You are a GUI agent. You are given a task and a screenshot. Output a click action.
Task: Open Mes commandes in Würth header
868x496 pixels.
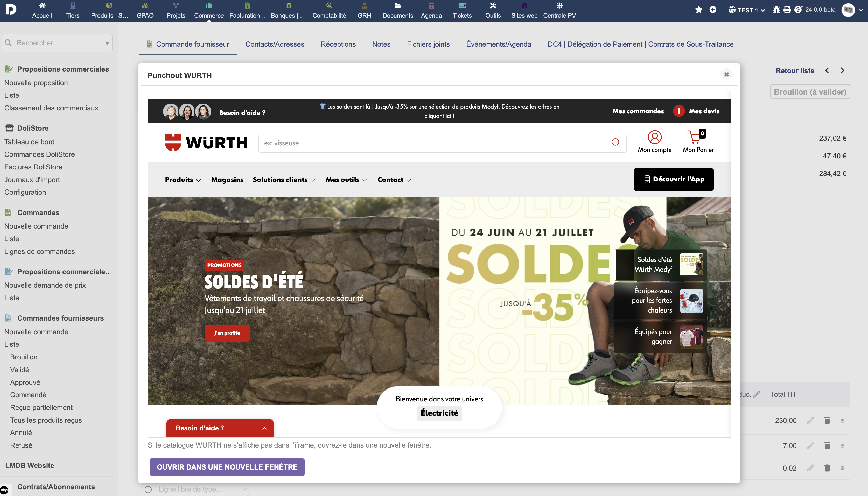click(x=638, y=111)
